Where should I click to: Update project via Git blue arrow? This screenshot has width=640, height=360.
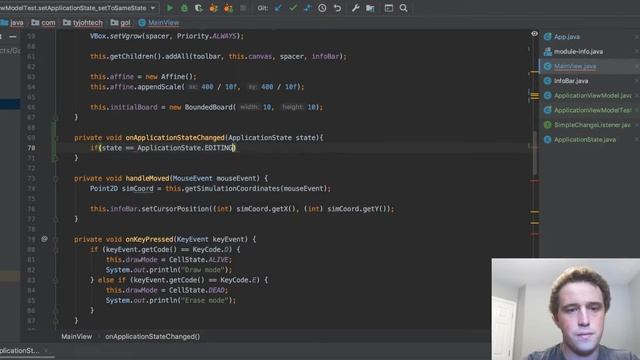point(278,8)
